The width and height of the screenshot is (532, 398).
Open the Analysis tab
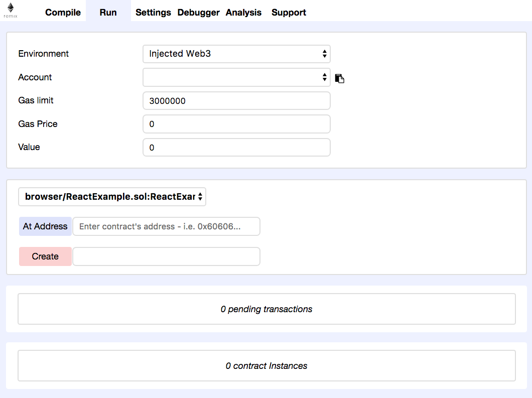click(243, 13)
